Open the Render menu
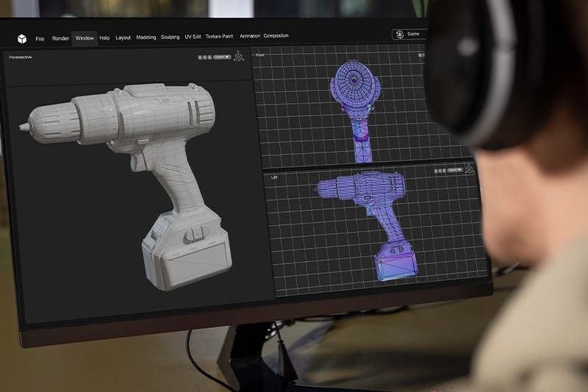Image resolution: width=588 pixels, height=392 pixels. point(60,38)
